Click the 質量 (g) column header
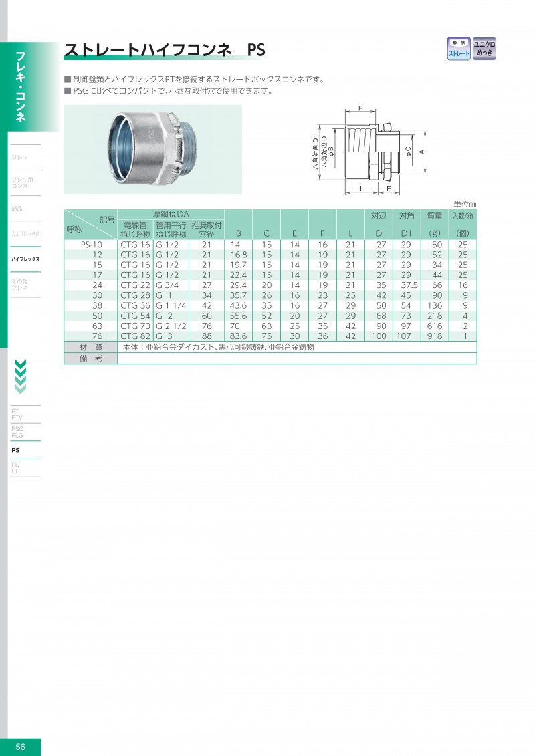This screenshot has height=756, width=535. (x=435, y=224)
